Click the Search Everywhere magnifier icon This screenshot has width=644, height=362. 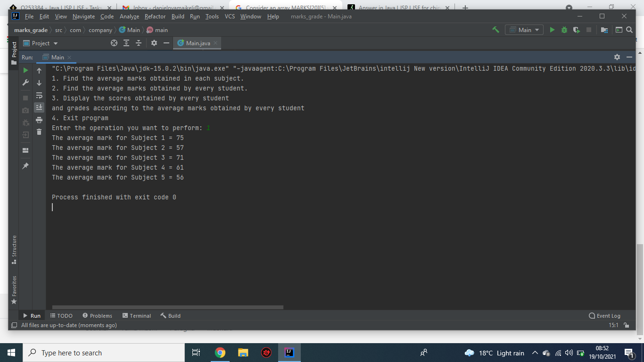[629, 30]
